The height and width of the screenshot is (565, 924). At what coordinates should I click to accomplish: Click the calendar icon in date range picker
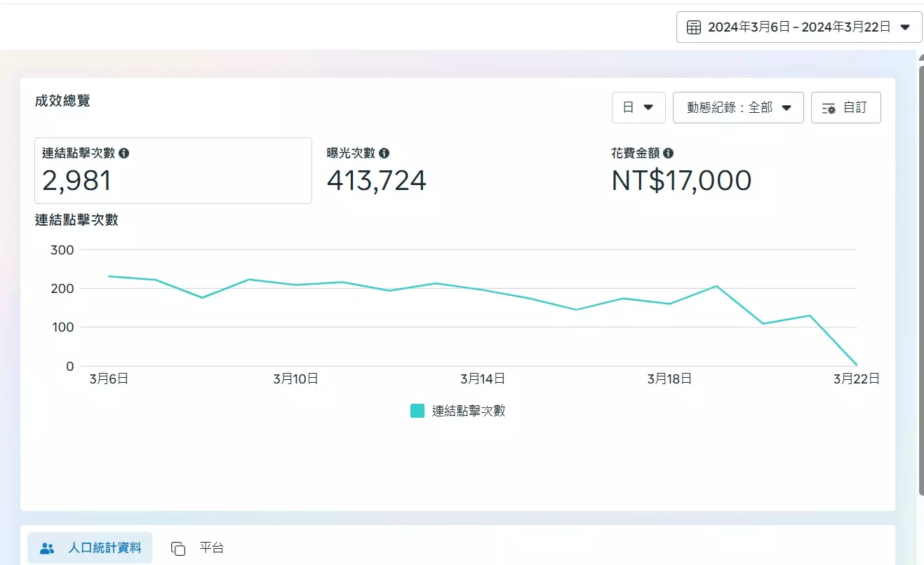click(x=694, y=27)
